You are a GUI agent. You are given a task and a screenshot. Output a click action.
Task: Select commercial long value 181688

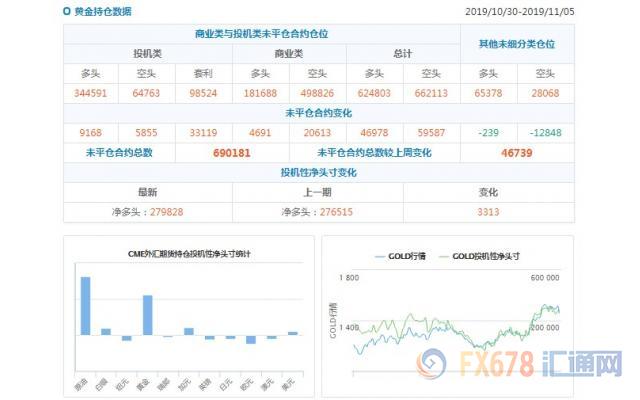coord(260,93)
